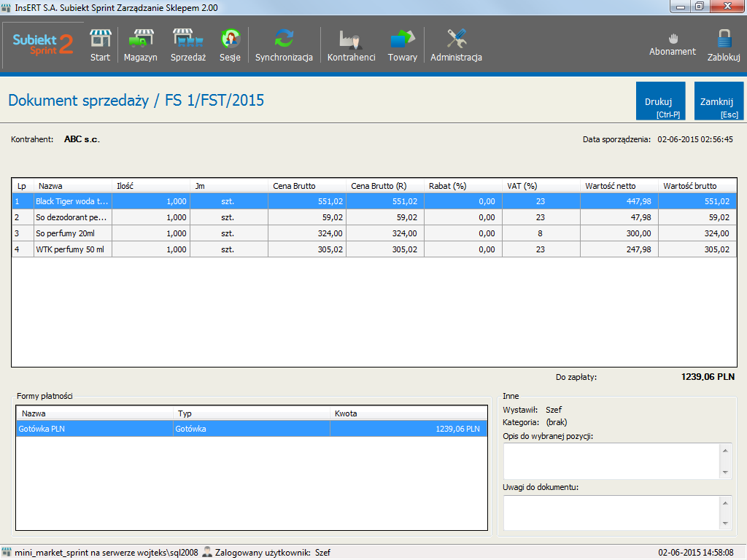Lock the app with Zablokuj padlock
This screenshot has width=747, height=560.
coord(724,46)
